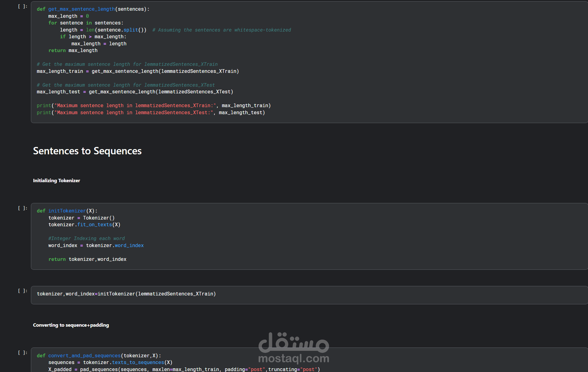Viewport: 588px width, 372px height.
Task: Click the execution prompt beside the initTokenizer cell
Action: point(23,208)
